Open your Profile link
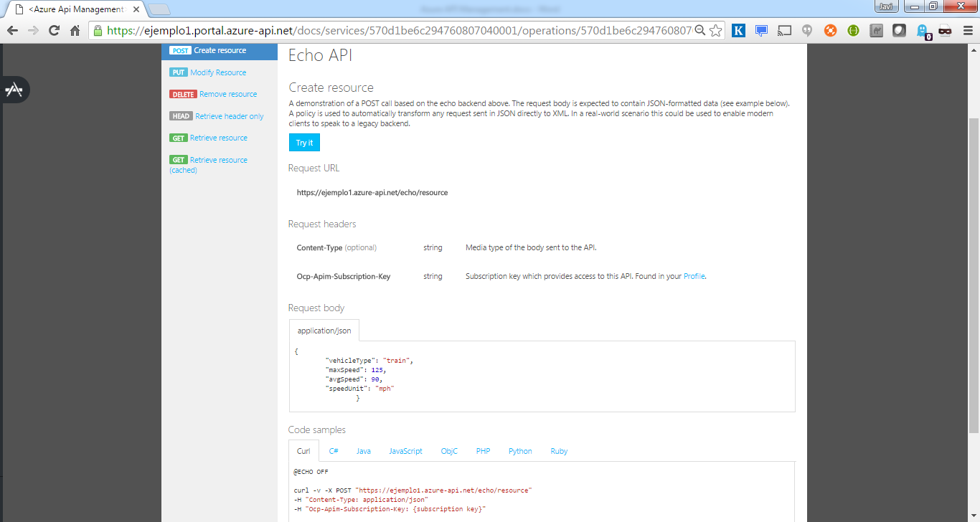 (x=694, y=276)
